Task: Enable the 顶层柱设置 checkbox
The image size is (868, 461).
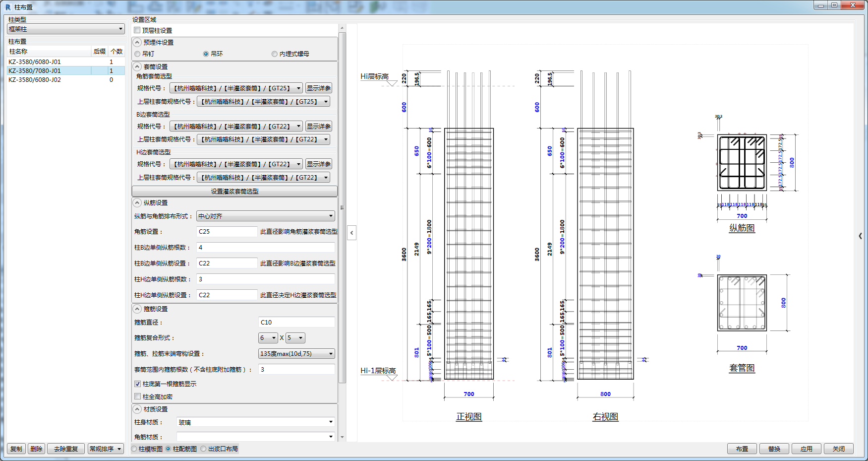Action: 137,30
